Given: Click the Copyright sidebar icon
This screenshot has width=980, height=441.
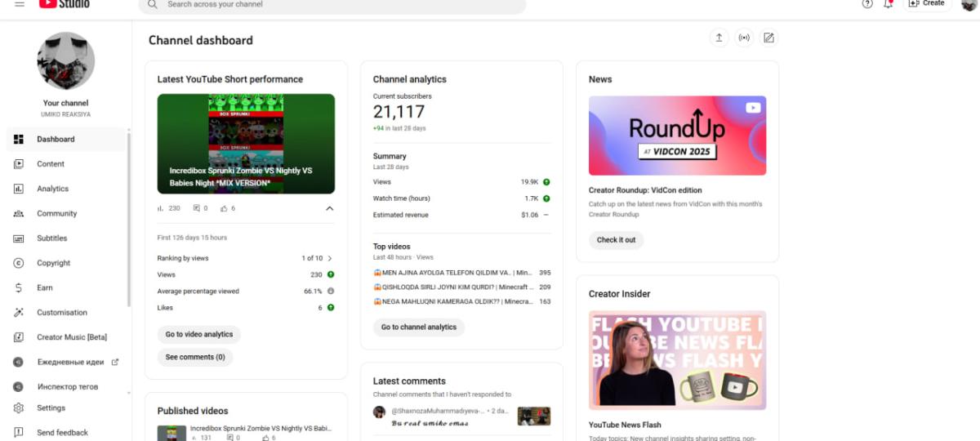Looking at the screenshot, I should (19, 263).
